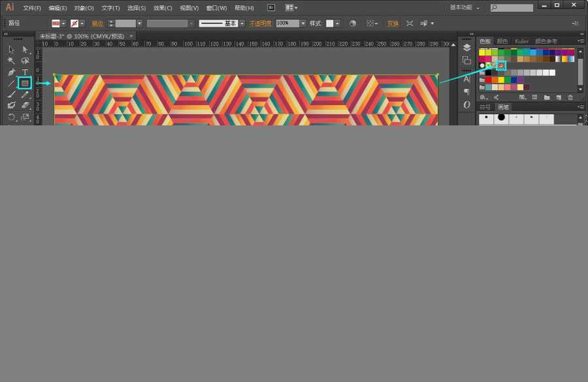The image size is (588, 382).
Task: Open the 帮助(H) menu
Action: click(244, 8)
